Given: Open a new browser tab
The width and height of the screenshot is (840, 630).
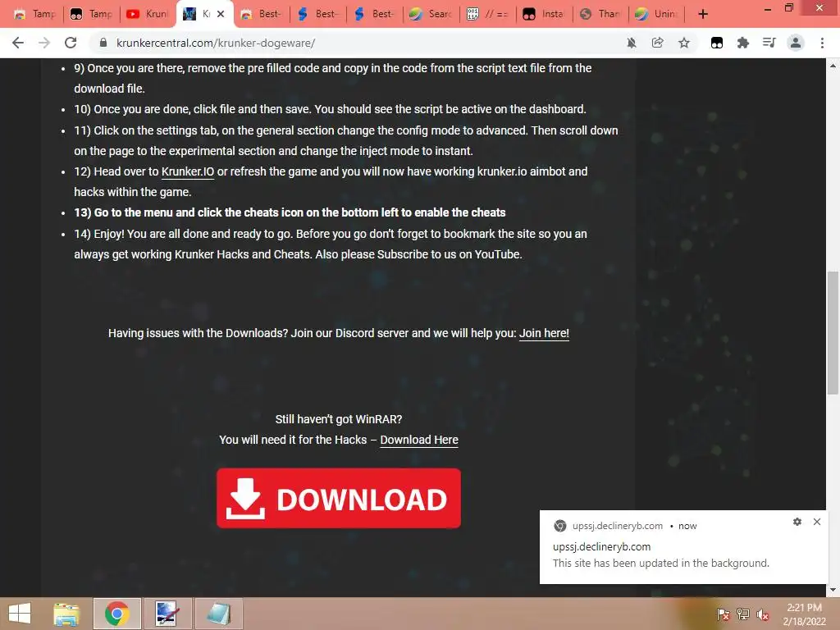Looking at the screenshot, I should tap(703, 14).
